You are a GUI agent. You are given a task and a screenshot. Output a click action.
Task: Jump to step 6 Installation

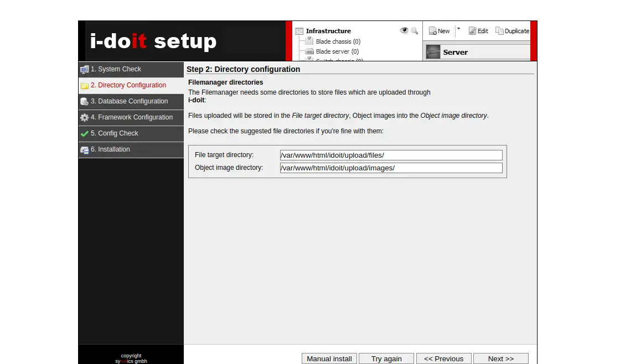pos(131,150)
